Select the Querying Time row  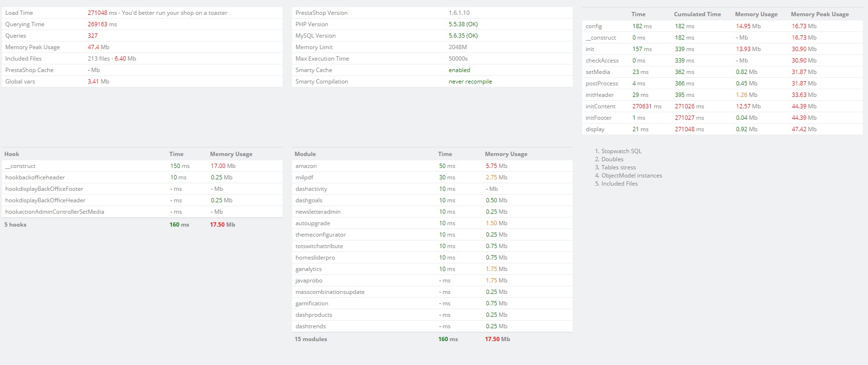(142, 24)
